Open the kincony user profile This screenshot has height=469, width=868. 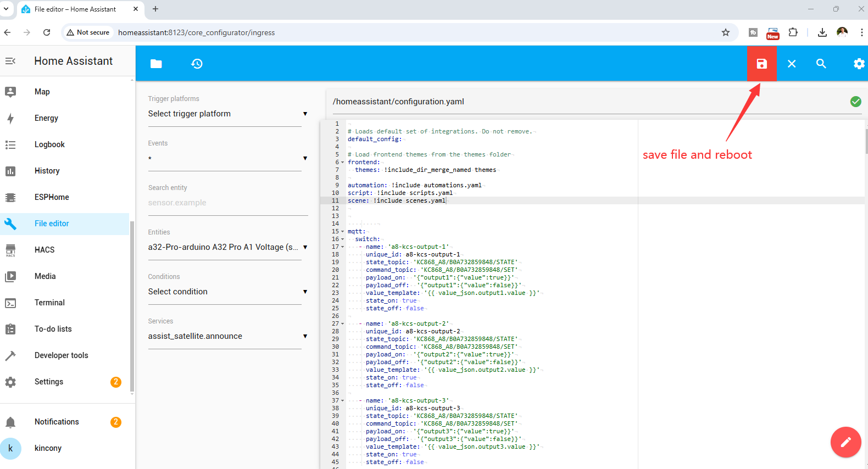[48, 448]
